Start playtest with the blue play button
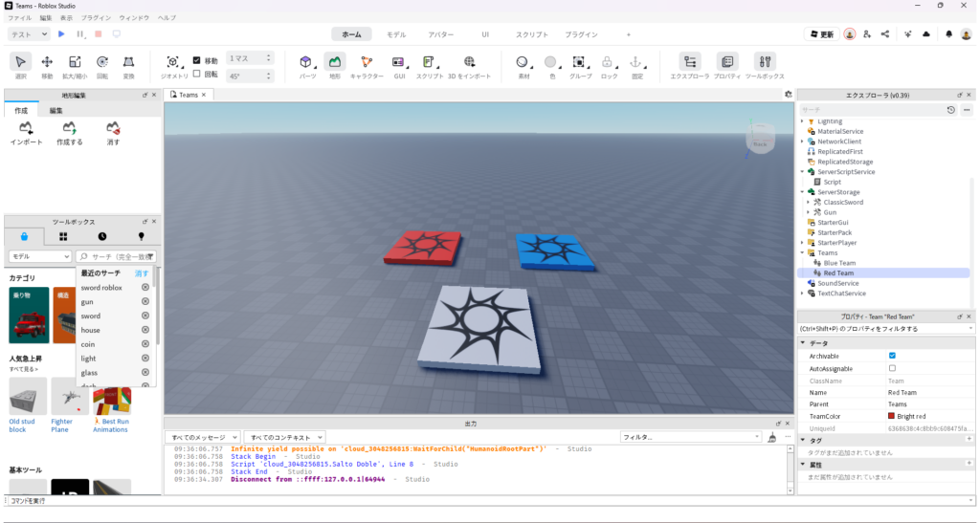 (x=61, y=34)
